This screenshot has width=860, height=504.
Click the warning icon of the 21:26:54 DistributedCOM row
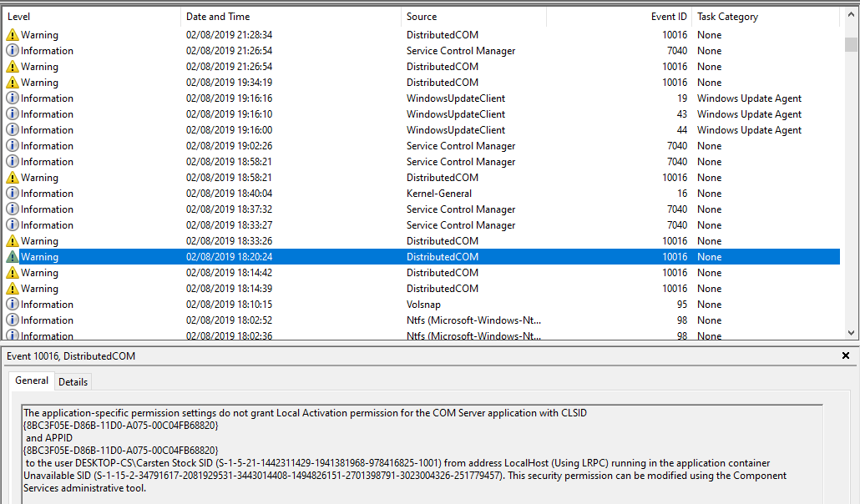(12, 67)
